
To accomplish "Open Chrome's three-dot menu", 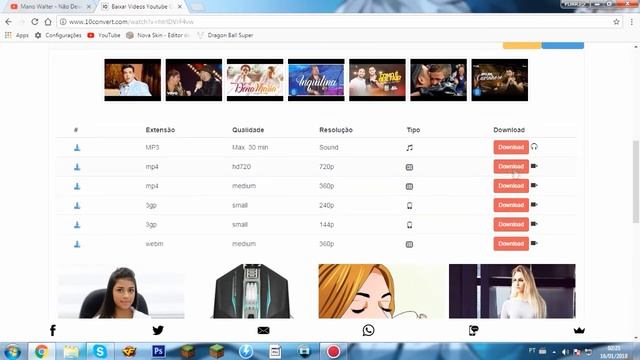I will point(631,22).
